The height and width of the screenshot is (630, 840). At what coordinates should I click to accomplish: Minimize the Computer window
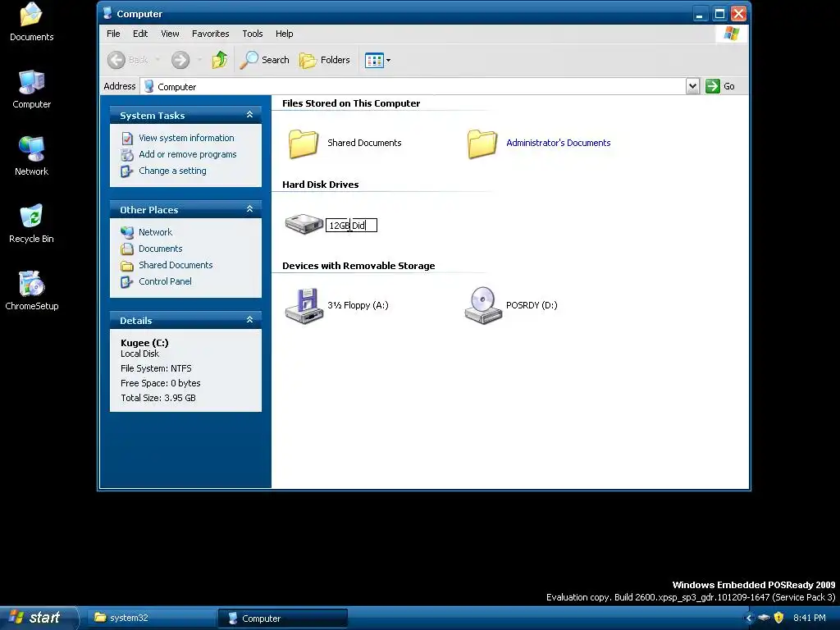tap(700, 14)
